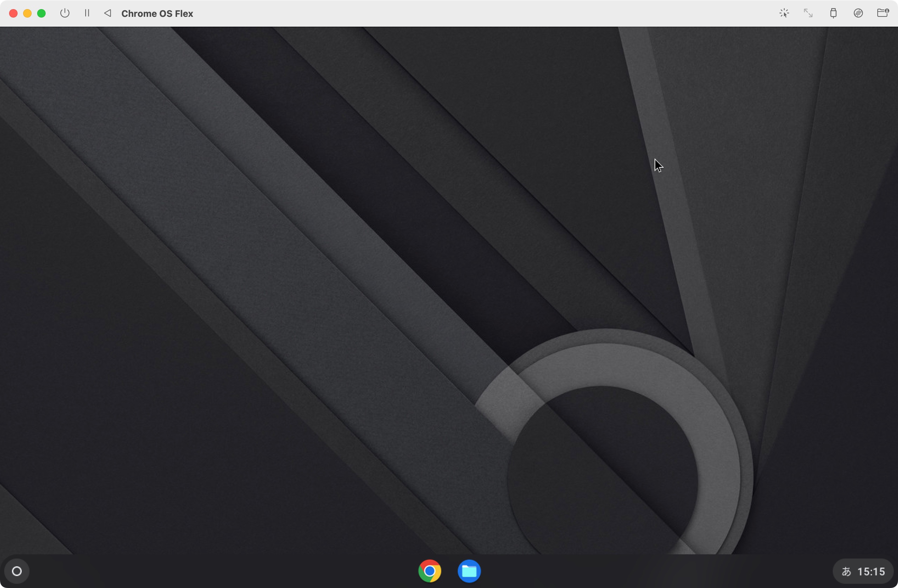Open the USB devices icon
Image resolution: width=898 pixels, height=588 pixels.
[x=833, y=13]
